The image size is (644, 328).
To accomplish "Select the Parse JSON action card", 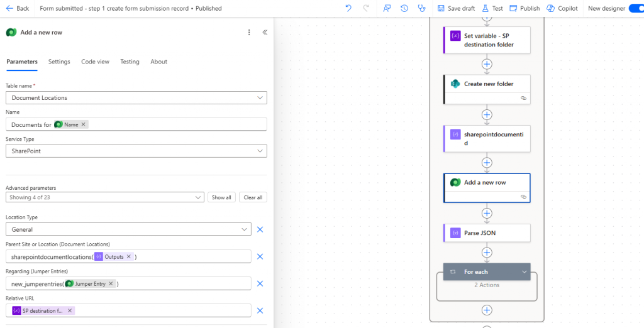I will point(487,233).
